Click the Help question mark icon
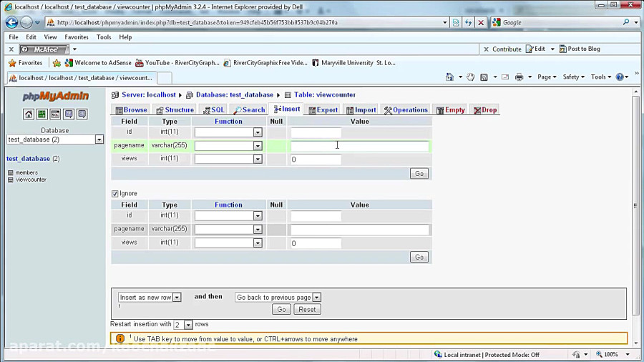The height and width of the screenshot is (362, 644). 620,77
